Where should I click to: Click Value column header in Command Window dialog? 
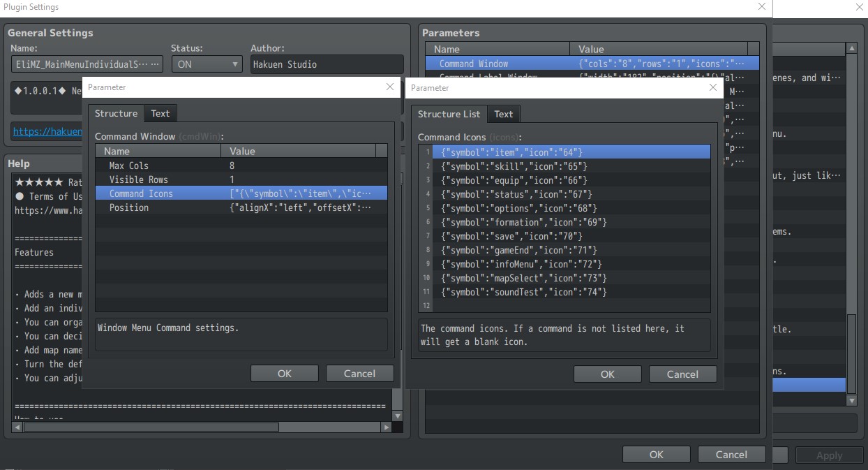point(298,151)
